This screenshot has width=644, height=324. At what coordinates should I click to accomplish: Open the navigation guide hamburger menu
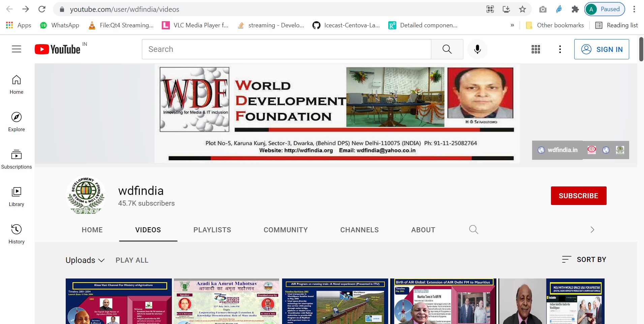[16, 49]
